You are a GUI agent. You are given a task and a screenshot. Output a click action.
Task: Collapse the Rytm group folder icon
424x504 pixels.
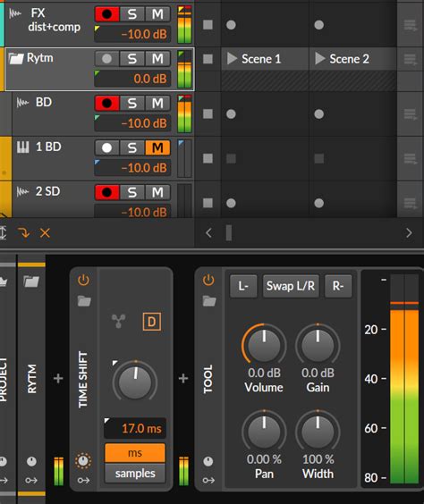pyautogui.click(x=16, y=58)
